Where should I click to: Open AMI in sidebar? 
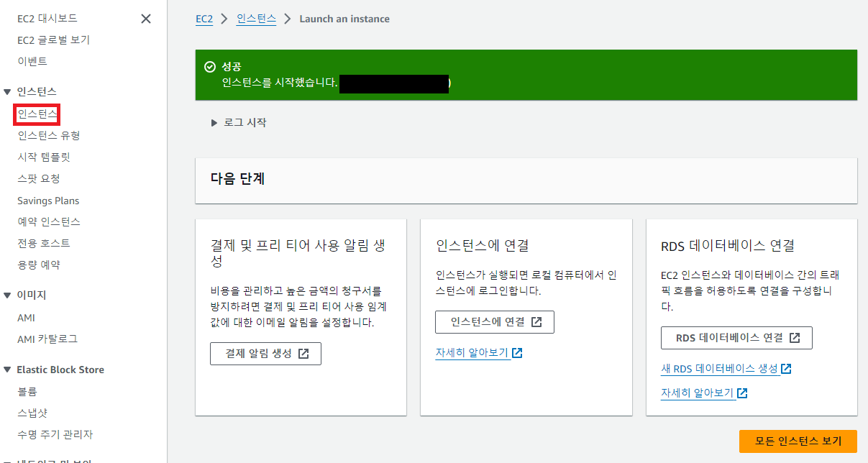[26, 318]
